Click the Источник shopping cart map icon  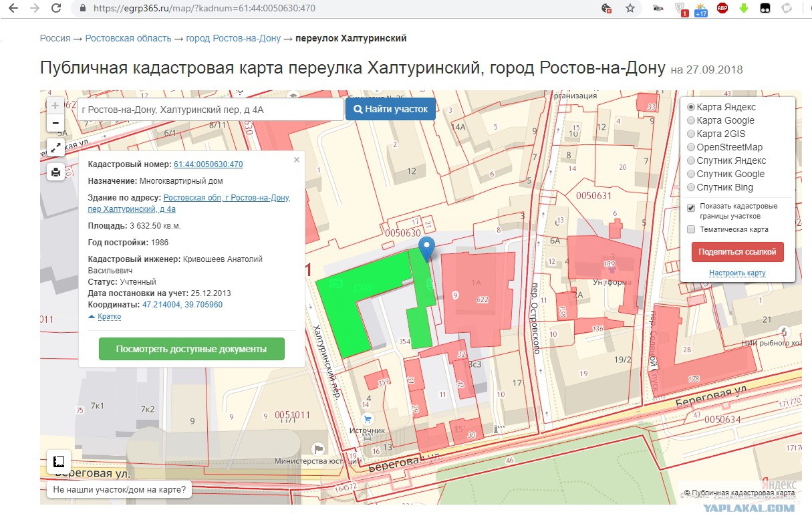coord(367,420)
